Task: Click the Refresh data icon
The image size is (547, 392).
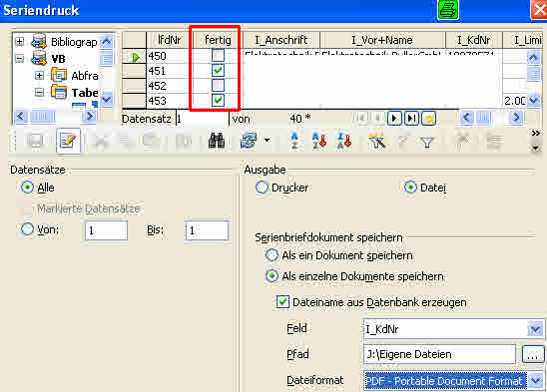Action: [249, 141]
